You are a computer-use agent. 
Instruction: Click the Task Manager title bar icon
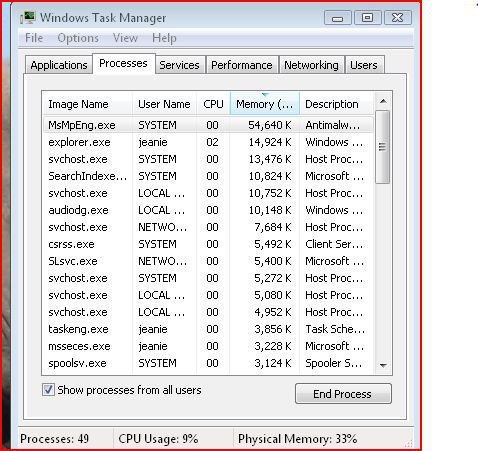coord(28,17)
